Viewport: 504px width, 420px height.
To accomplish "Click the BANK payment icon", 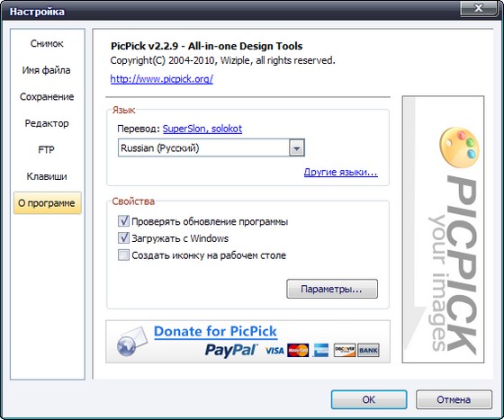I will (x=368, y=350).
